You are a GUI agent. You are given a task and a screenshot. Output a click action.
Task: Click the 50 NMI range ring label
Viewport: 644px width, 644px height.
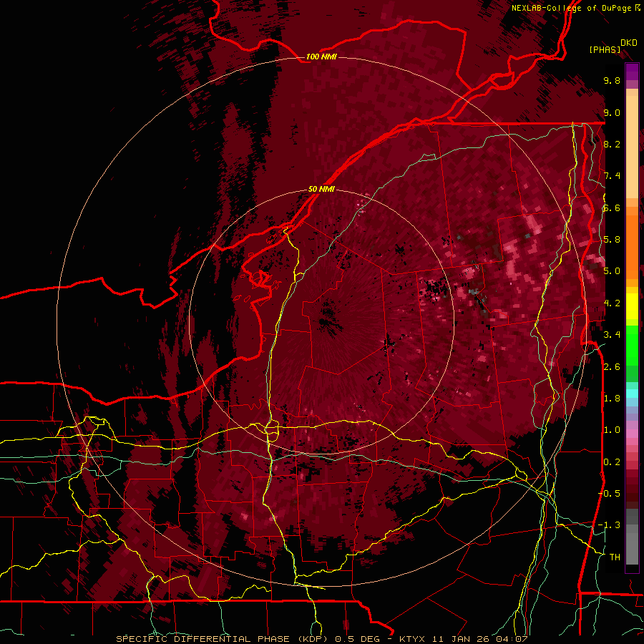tap(321, 189)
